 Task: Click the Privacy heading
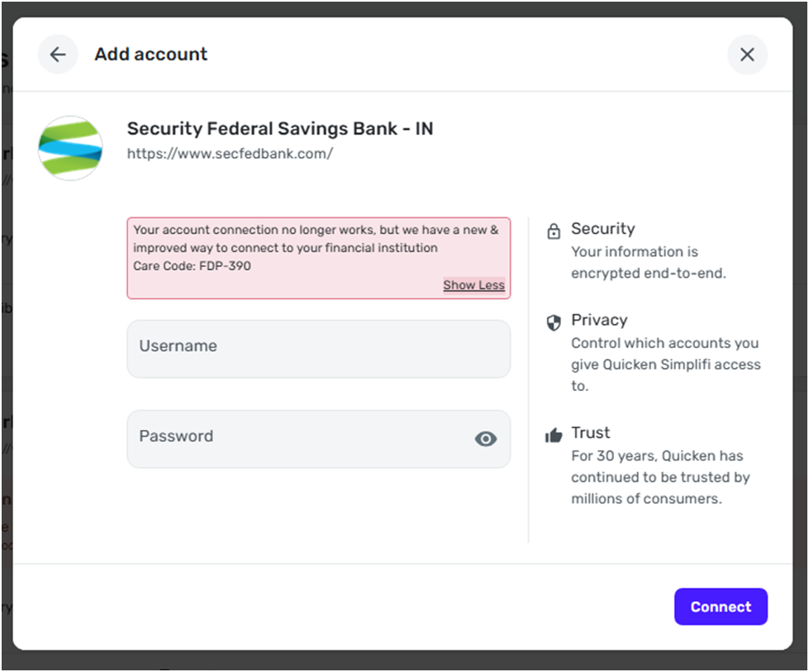(x=599, y=320)
